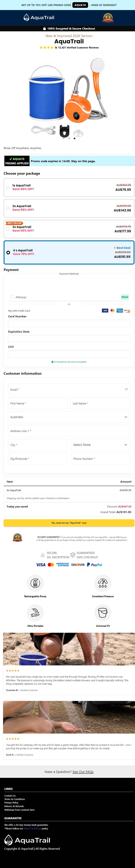Choose the Afterpay payment radio button

(12, 297)
